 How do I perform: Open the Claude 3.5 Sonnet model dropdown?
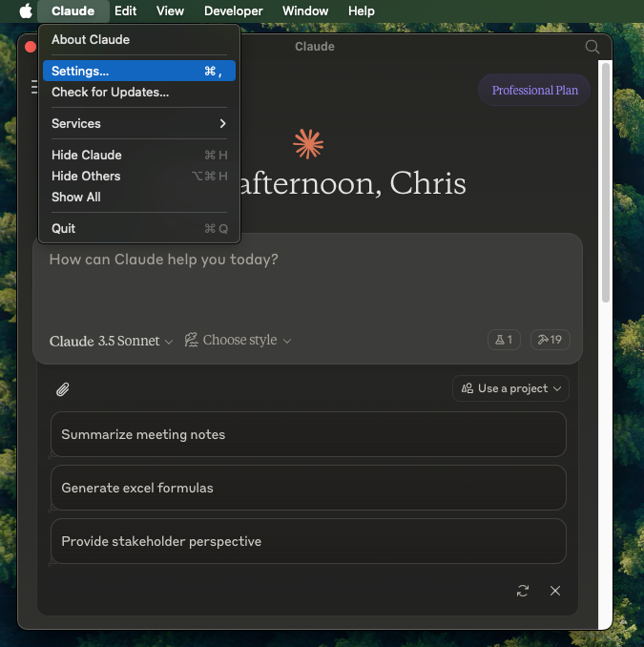111,341
